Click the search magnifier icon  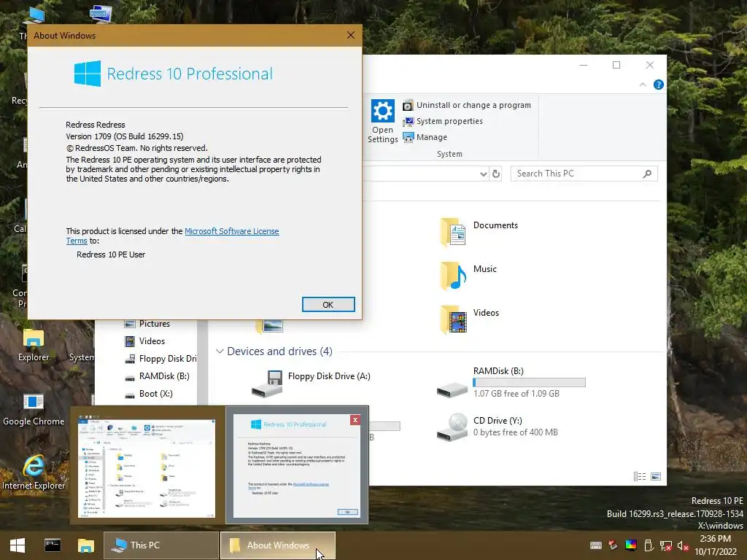coord(647,174)
